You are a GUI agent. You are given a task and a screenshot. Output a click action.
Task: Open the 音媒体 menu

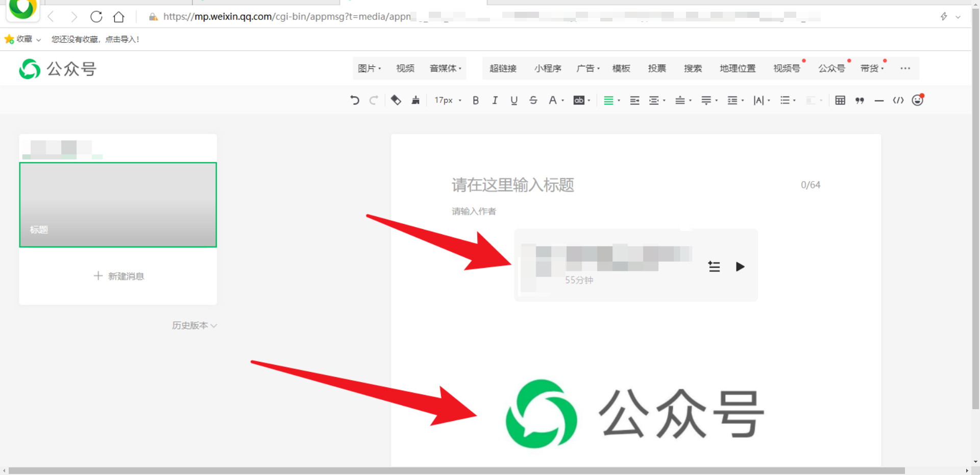pos(445,68)
